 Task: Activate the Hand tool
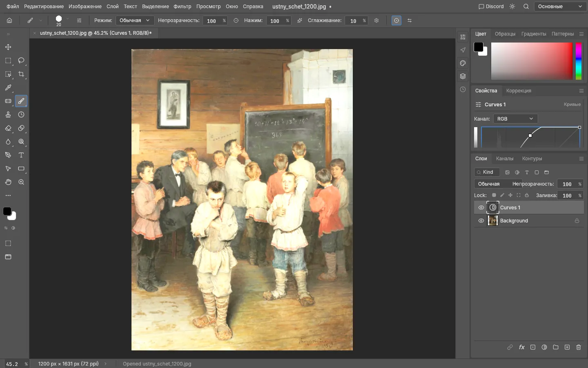(x=8, y=182)
